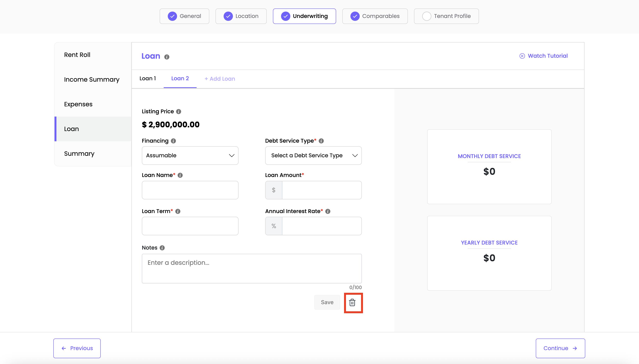Open the Financing dropdown showing Assumable
Screen dimensions: 639x364
coord(190,156)
